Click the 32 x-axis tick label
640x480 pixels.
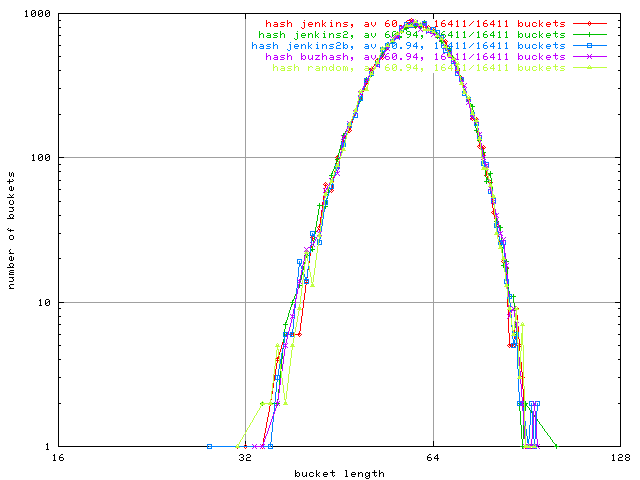point(245,459)
